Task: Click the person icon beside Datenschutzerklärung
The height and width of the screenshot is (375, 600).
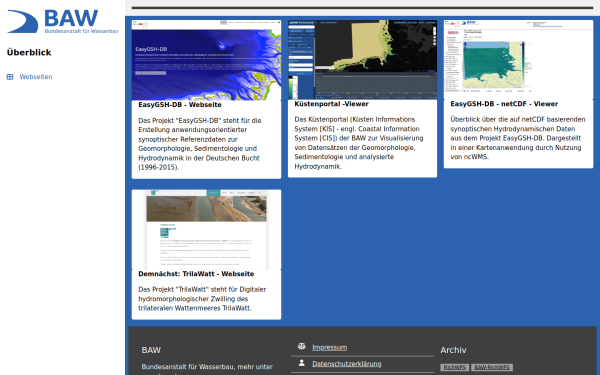Action: [x=302, y=363]
